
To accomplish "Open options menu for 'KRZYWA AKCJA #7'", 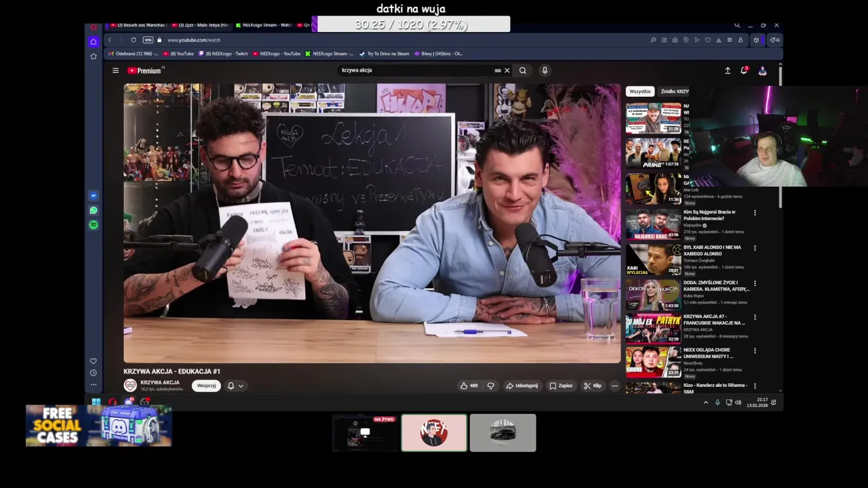I will tap(755, 317).
